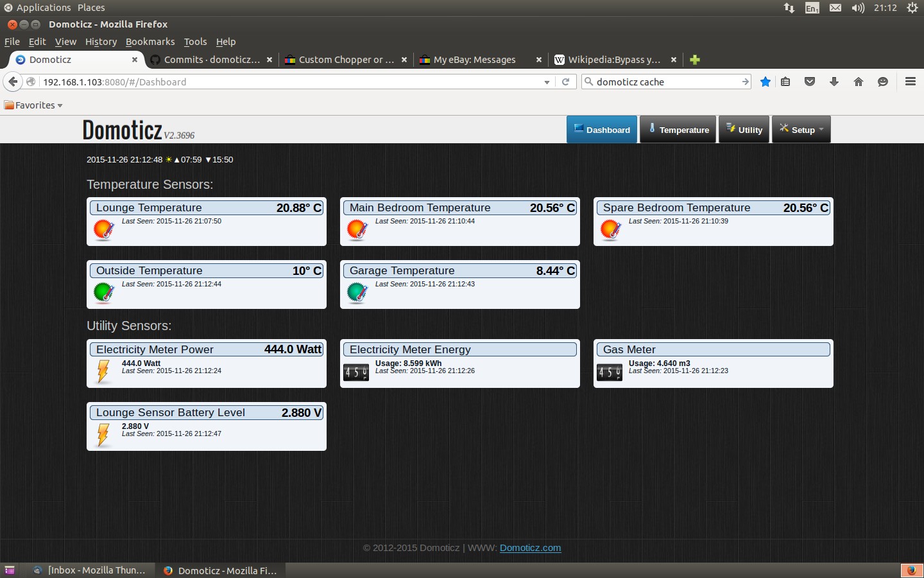The image size is (924, 578).
Task: Click the chat bubble toolbar icon
Action: 883,82
